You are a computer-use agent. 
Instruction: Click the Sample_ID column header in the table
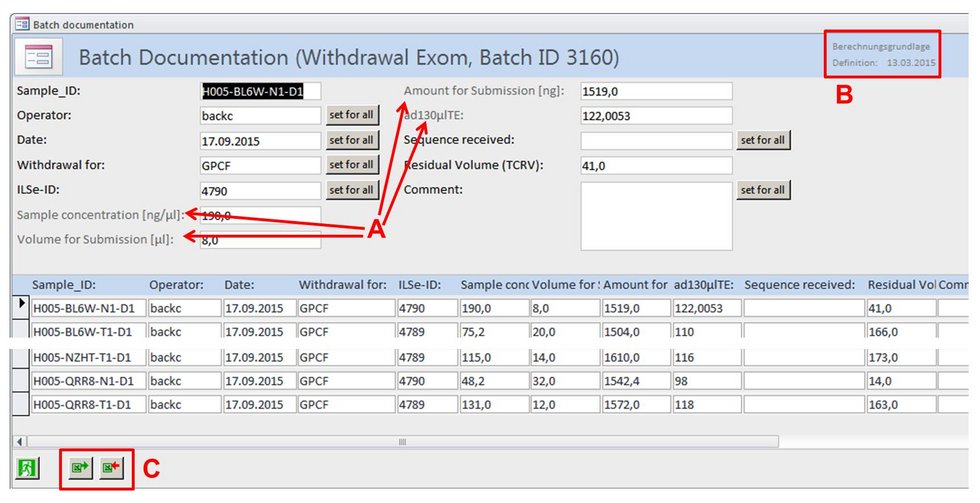pos(64,285)
